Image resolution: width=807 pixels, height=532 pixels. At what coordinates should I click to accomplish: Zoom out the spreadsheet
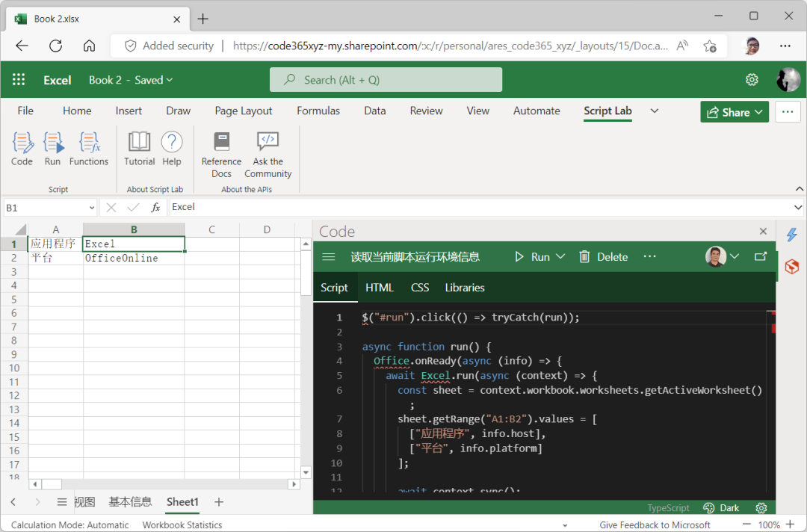click(x=746, y=525)
